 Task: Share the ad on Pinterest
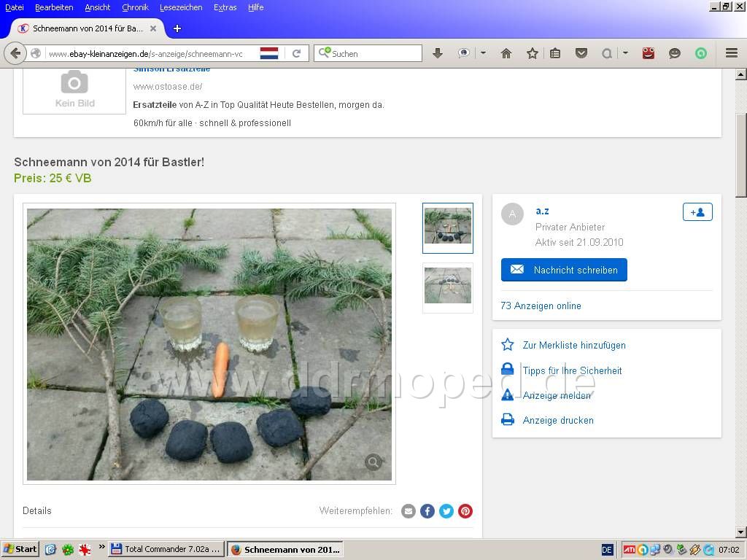(465, 511)
